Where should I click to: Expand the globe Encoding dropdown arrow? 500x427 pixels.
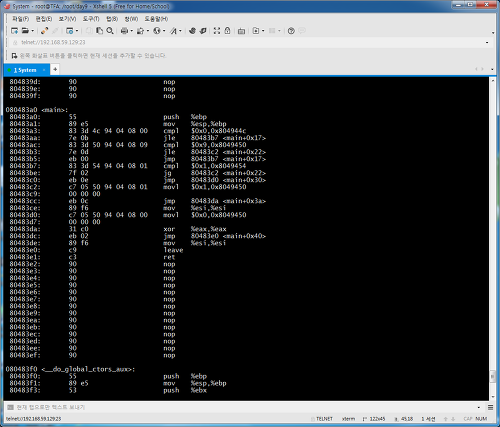[164, 31]
